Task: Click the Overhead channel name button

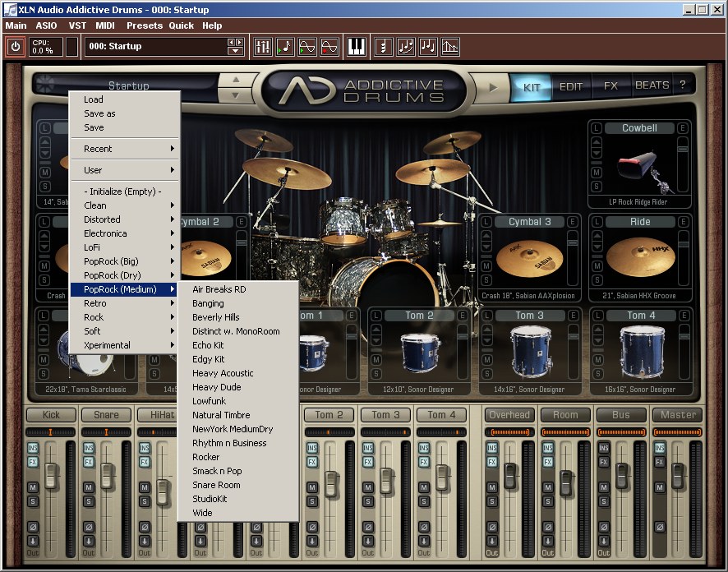Action: (x=509, y=414)
